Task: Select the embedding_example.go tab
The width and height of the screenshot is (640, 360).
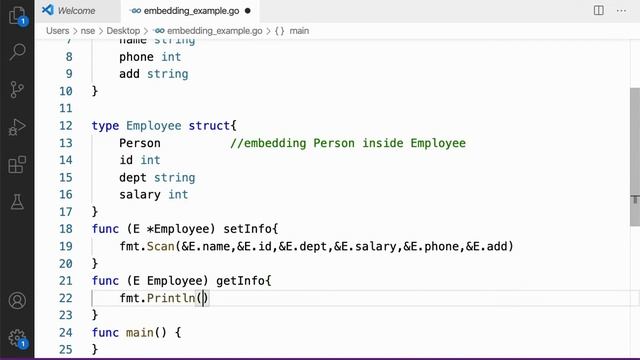Action: (191, 11)
